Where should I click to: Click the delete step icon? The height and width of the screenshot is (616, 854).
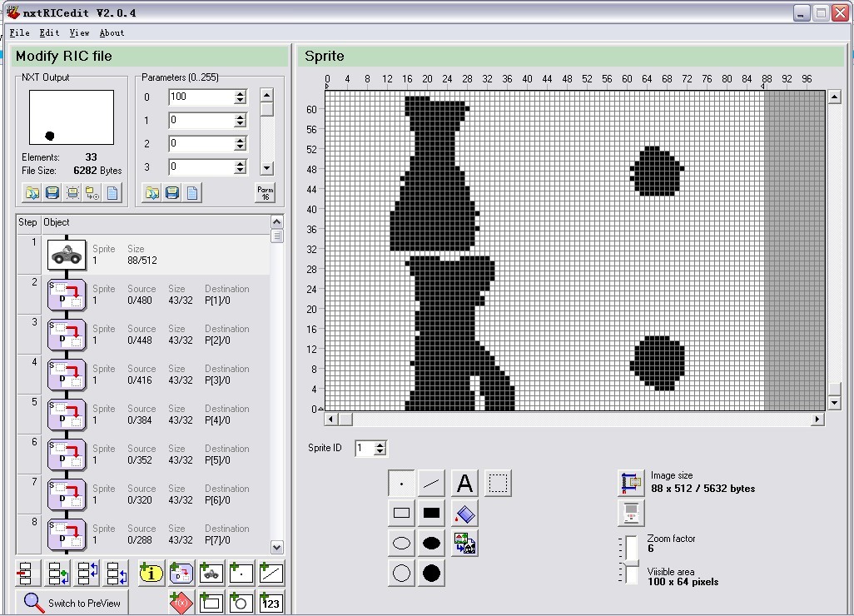click(26, 573)
